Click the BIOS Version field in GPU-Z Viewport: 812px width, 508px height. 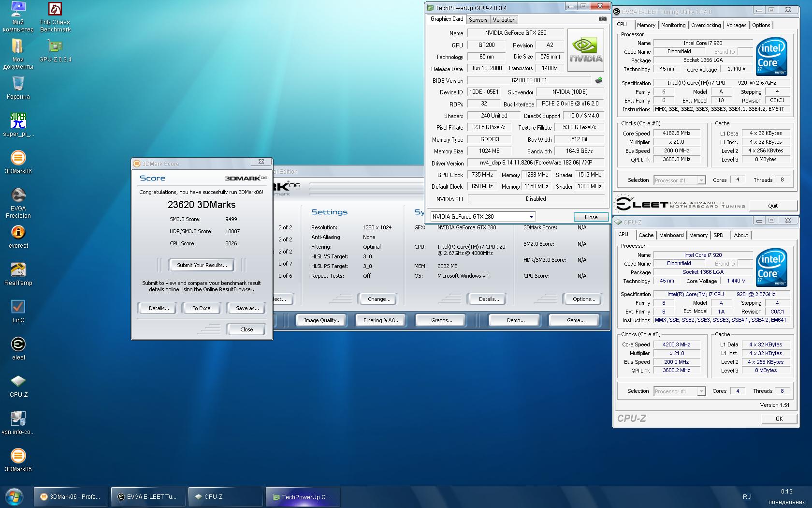[x=529, y=80]
